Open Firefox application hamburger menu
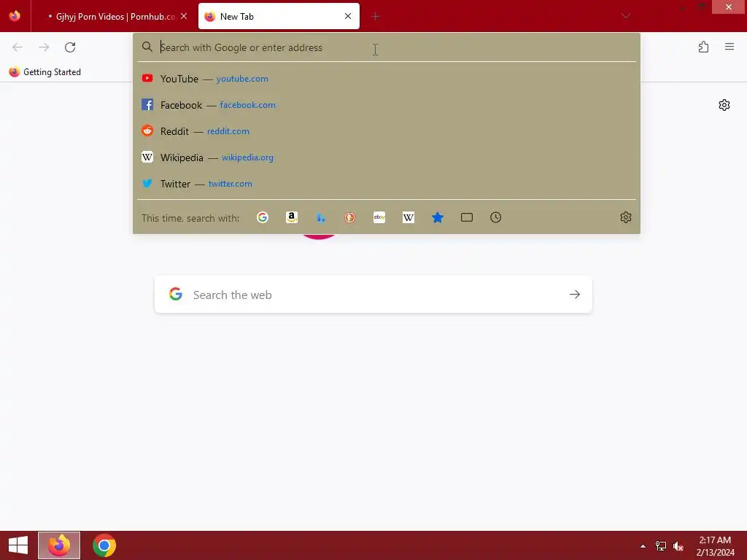747x560 pixels. pyautogui.click(x=729, y=47)
